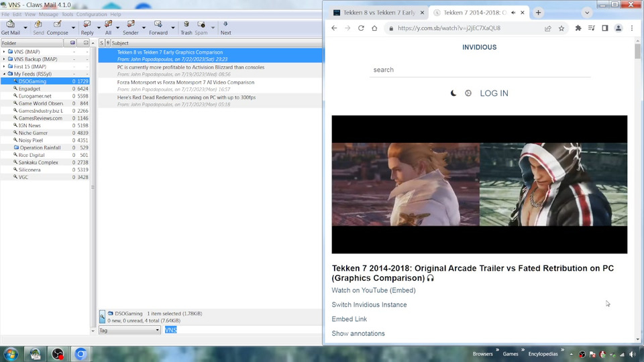Open Reply to Sender dropdown arrow
The width and height of the screenshot is (644, 362).
pos(144,28)
